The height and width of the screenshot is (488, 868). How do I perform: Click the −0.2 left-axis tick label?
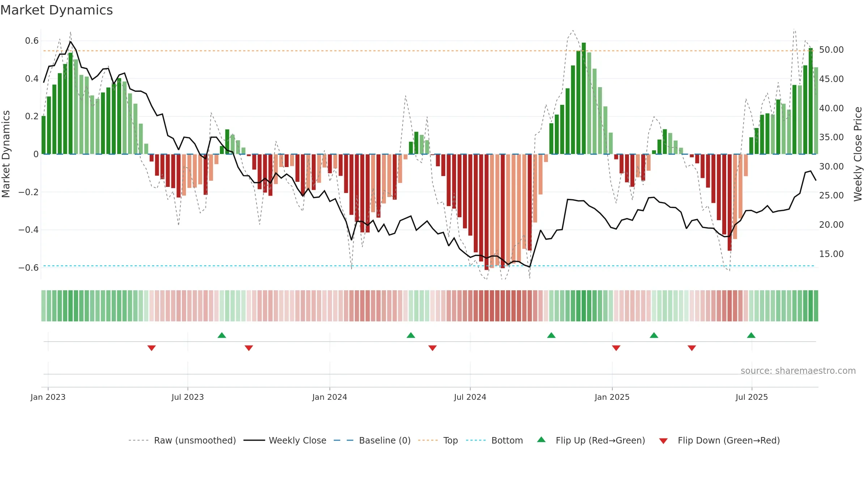(x=29, y=192)
